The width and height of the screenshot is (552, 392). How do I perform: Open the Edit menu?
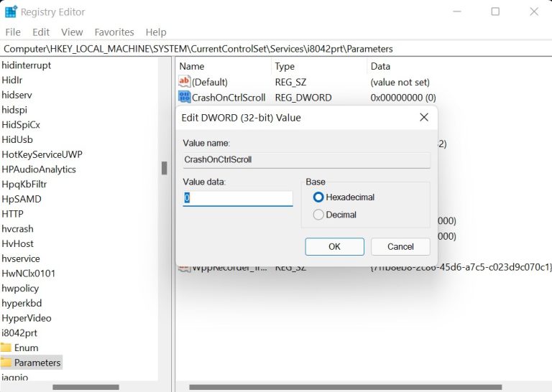pos(41,32)
